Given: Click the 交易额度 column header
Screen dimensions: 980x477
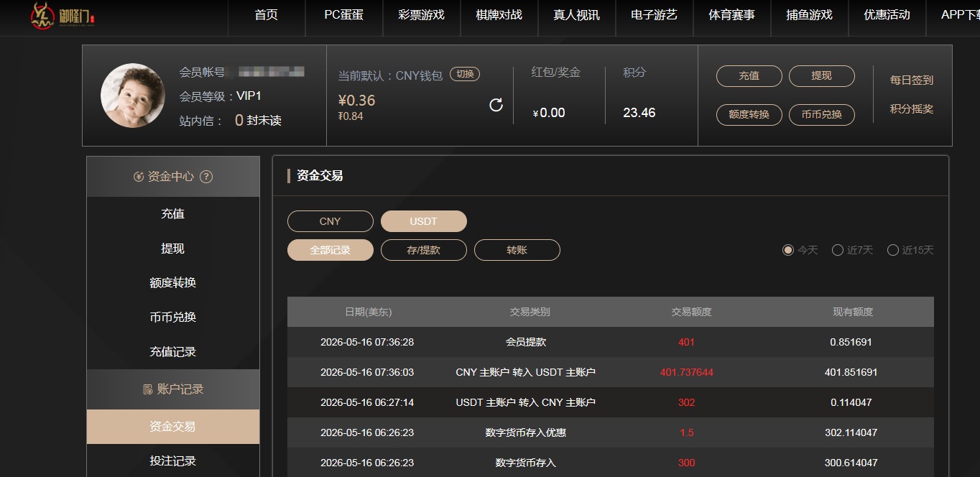Looking at the screenshot, I should (691, 312).
